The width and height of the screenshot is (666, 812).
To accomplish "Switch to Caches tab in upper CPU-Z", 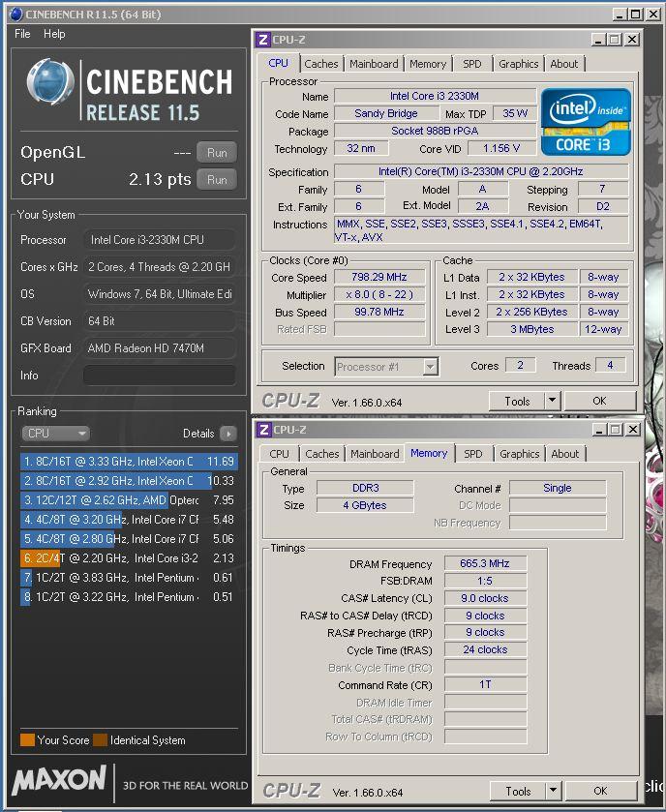I will (321, 64).
